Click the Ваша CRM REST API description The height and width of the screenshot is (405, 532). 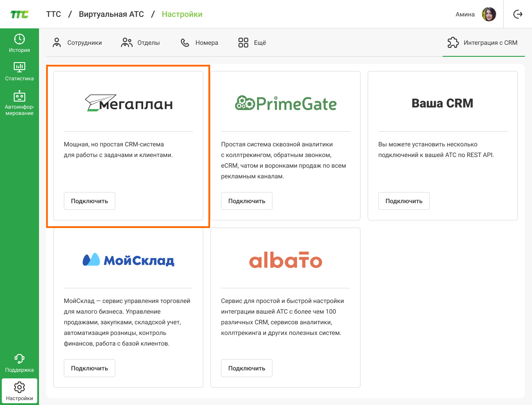(x=436, y=150)
